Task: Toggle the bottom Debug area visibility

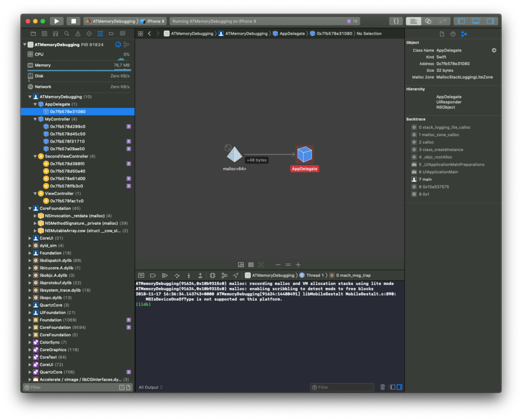Action: [x=476, y=21]
